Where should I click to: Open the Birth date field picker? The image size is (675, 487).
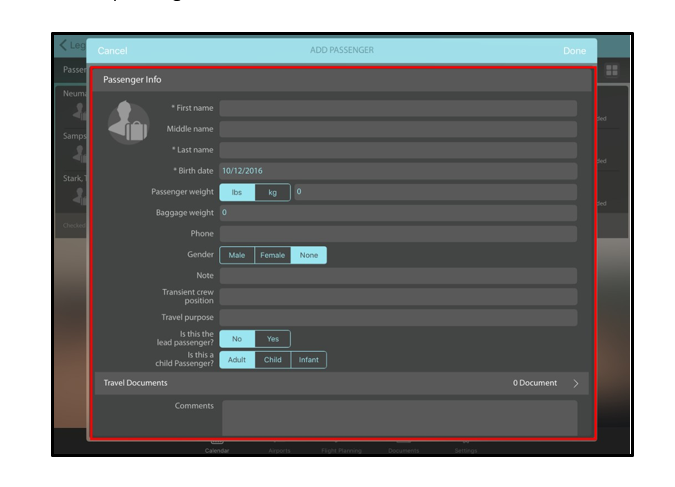(397, 171)
